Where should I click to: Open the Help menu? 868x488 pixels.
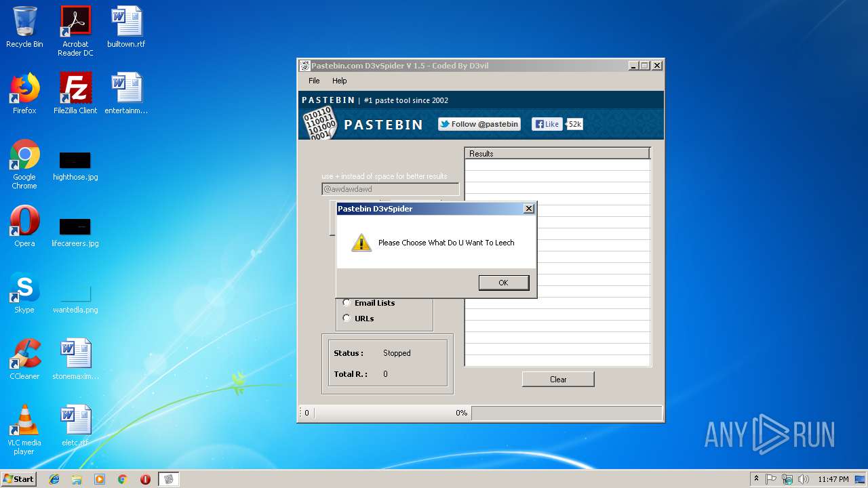coord(340,81)
